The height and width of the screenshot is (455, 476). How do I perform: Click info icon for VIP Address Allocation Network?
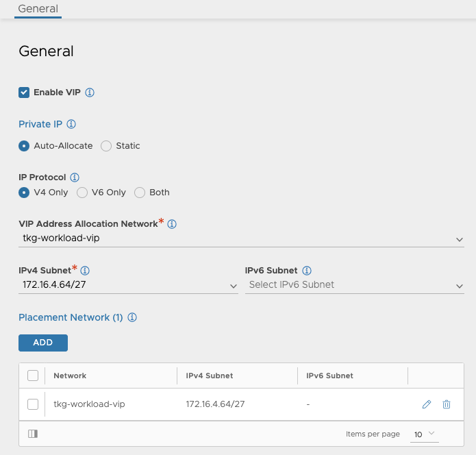[173, 224]
